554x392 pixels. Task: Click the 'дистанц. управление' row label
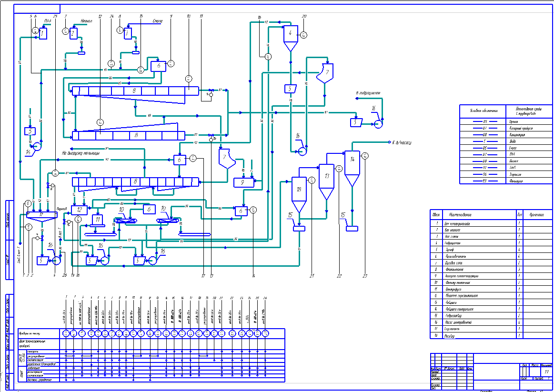pos(39,380)
